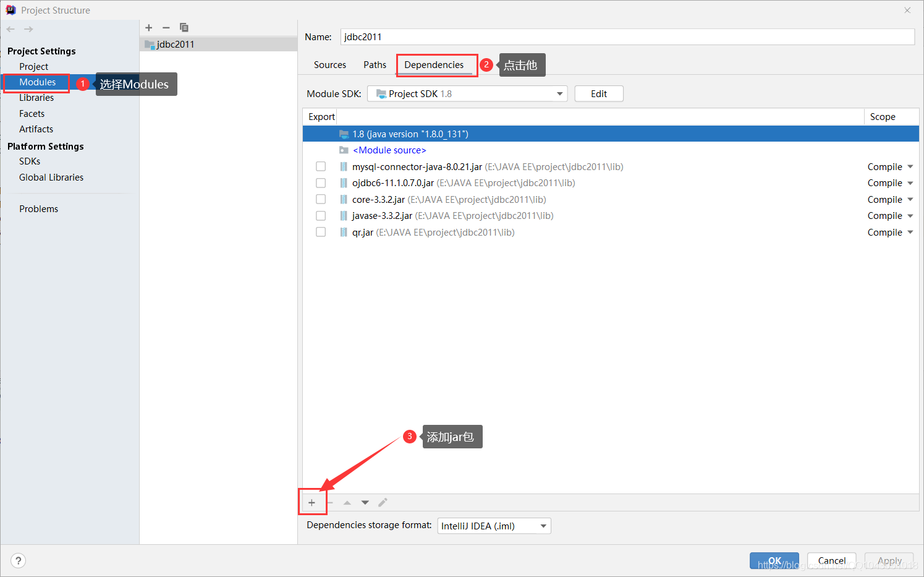The width and height of the screenshot is (924, 577).
Task: Click the module Name input field
Action: [627, 37]
